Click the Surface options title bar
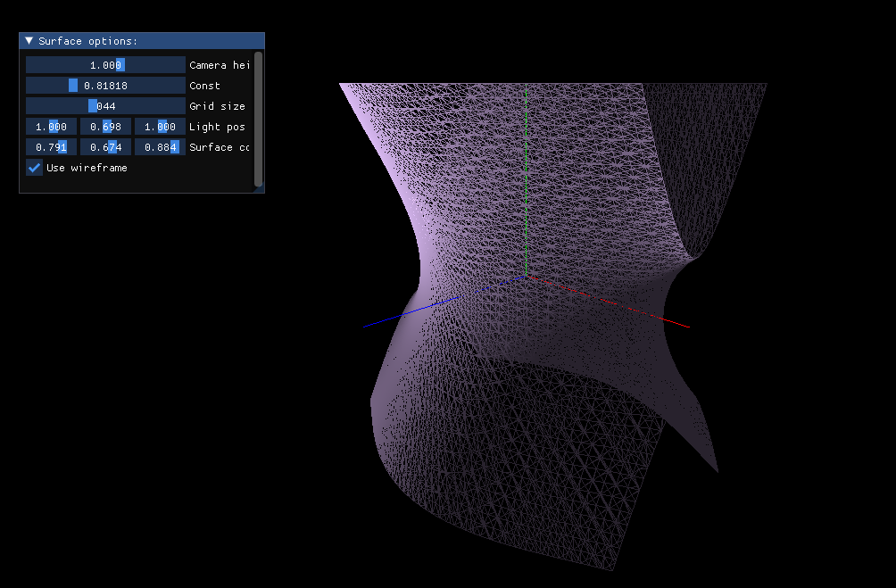Image resolution: width=896 pixels, height=588 pixels. pos(142,41)
